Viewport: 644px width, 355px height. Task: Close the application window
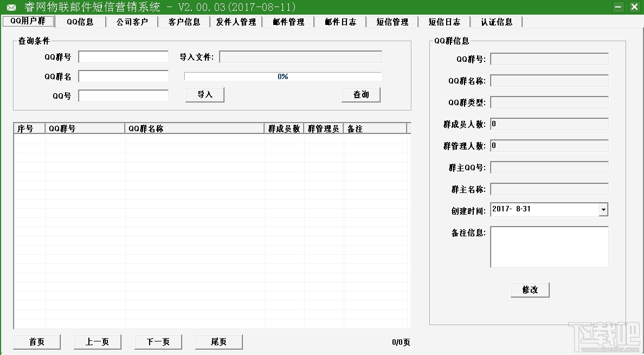click(x=635, y=7)
